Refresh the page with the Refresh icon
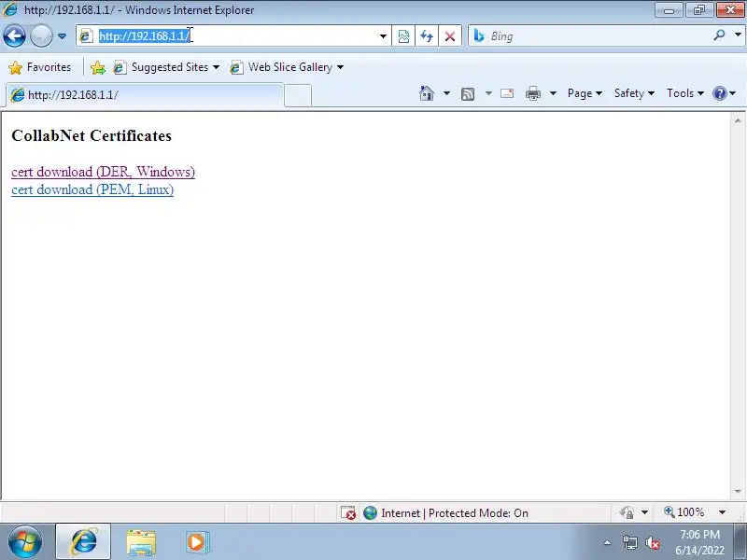 point(427,36)
